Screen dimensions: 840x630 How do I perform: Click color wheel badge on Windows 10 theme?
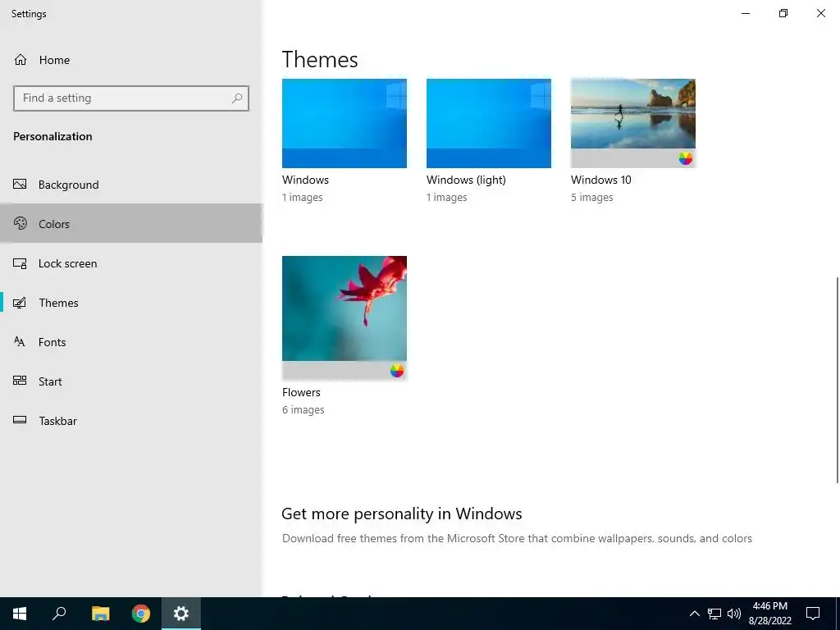pos(686,158)
